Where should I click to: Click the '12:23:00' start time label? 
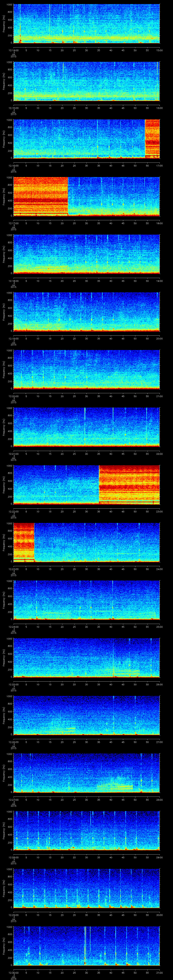[13, 569]
